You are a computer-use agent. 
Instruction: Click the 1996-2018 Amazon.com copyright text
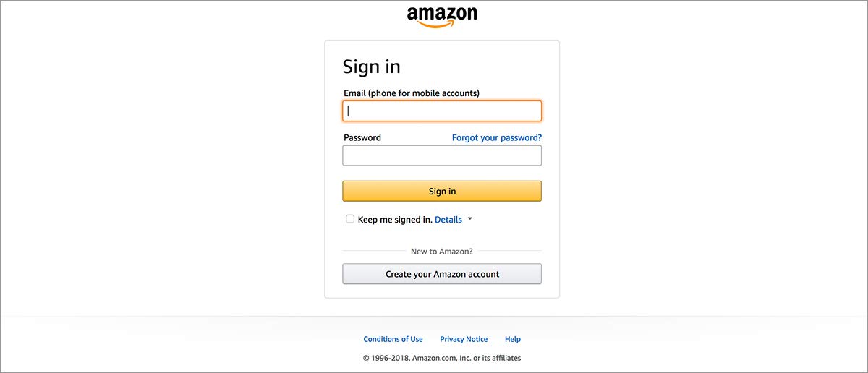pos(421,358)
